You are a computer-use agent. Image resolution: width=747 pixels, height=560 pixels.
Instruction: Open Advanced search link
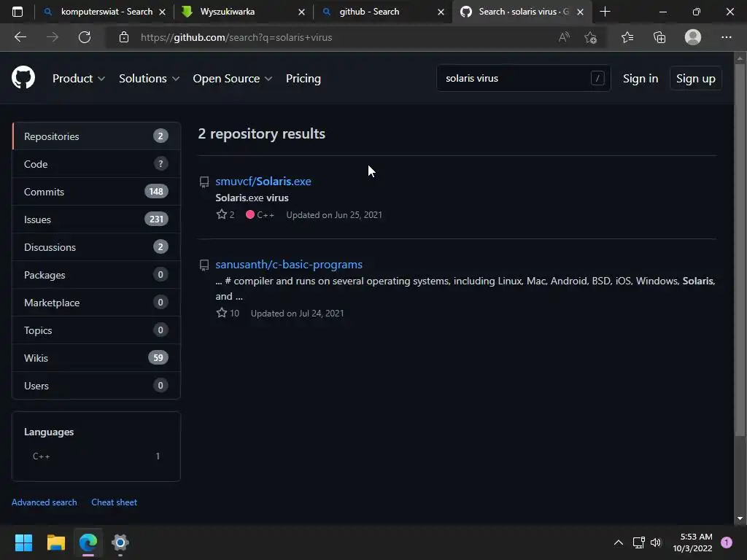[44, 502]
